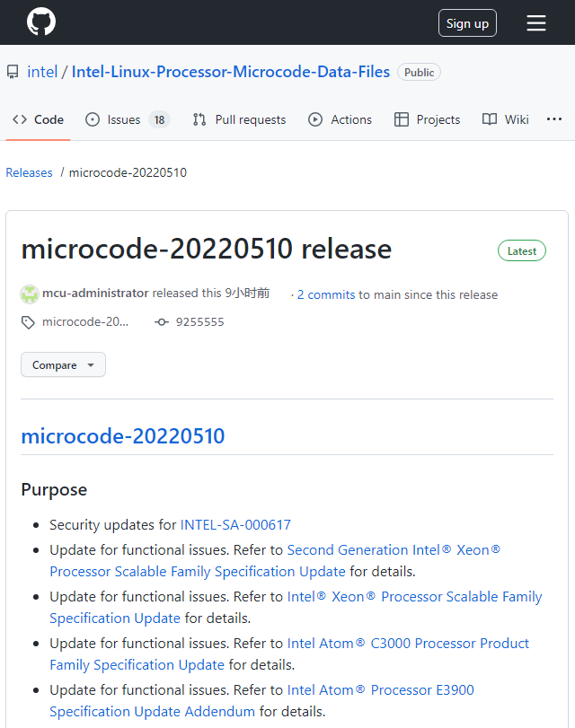Click the Sign up button
Screen dimensions: 575x728
467,22
